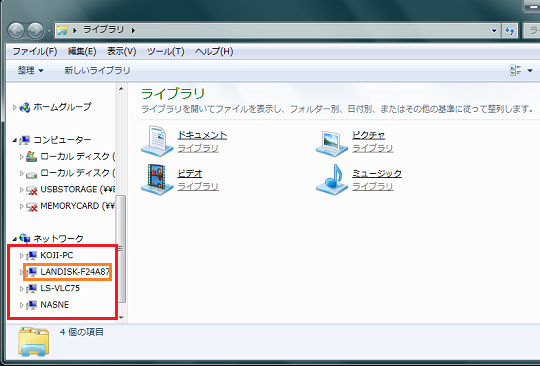
Task: Select コンピューター in the navigation pane
Action: (62, 140)
